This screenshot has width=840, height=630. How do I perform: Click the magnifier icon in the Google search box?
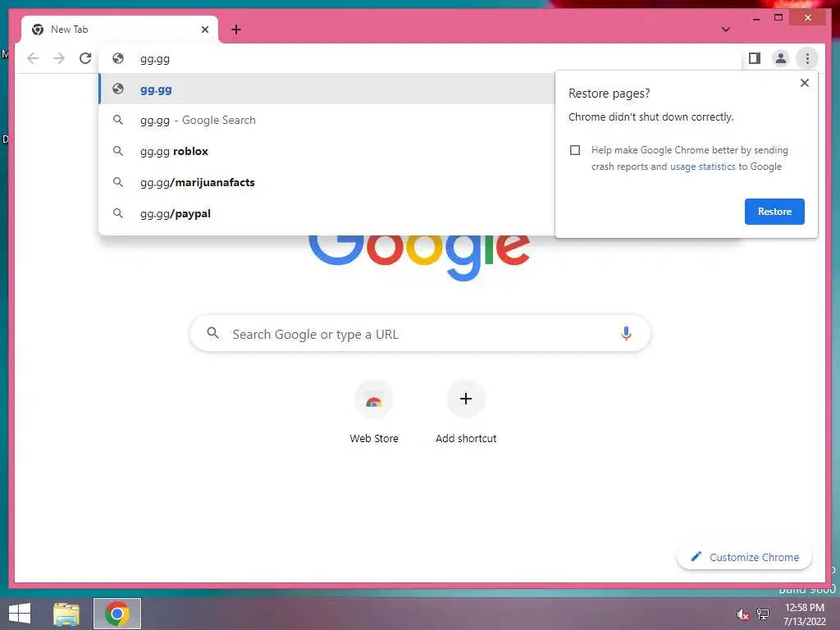pos(212,333)
